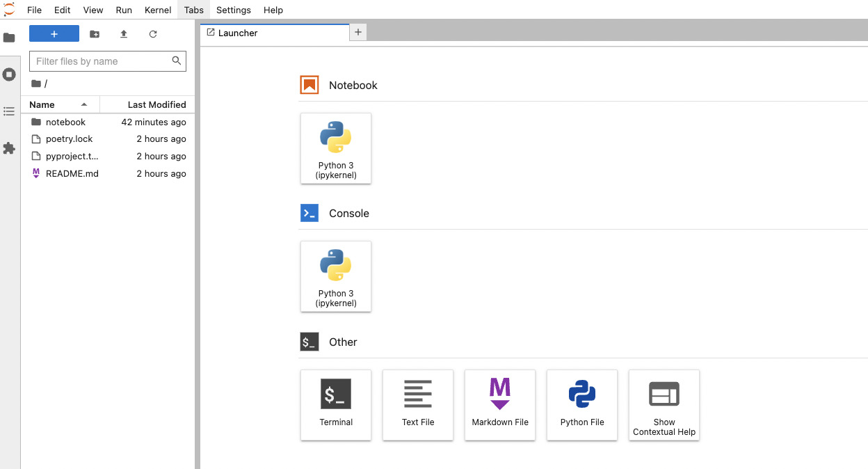
Task: Click the Filter files by name field
Action: coord(101,61)
